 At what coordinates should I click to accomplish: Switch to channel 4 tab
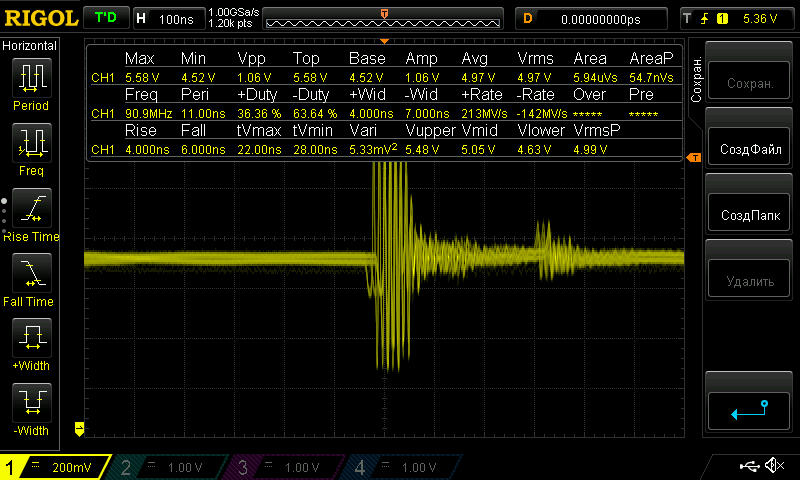pyautogui.click(x=402, y=467)
